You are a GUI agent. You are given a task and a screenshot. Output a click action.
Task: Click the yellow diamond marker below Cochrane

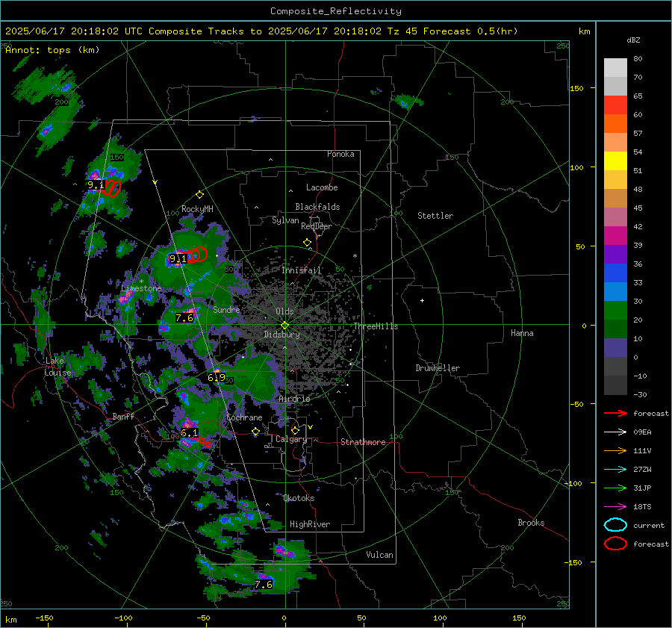tap(256, 432)
